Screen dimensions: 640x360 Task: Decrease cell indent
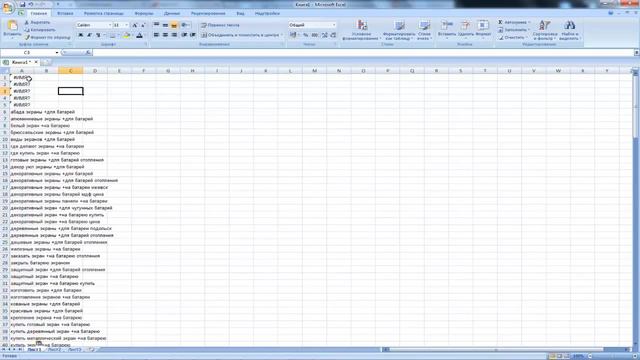[184, 36]
